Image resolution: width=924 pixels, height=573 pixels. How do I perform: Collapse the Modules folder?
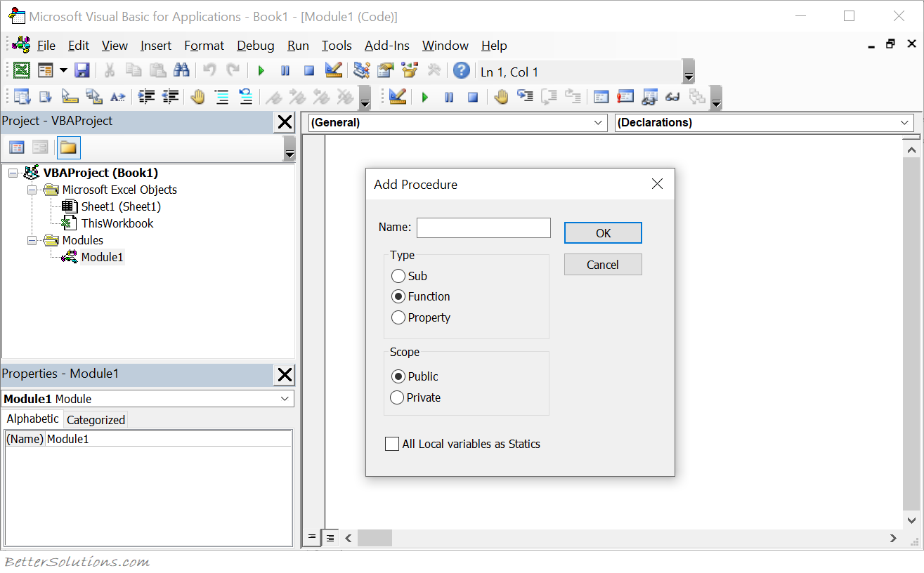pos(32,240)
